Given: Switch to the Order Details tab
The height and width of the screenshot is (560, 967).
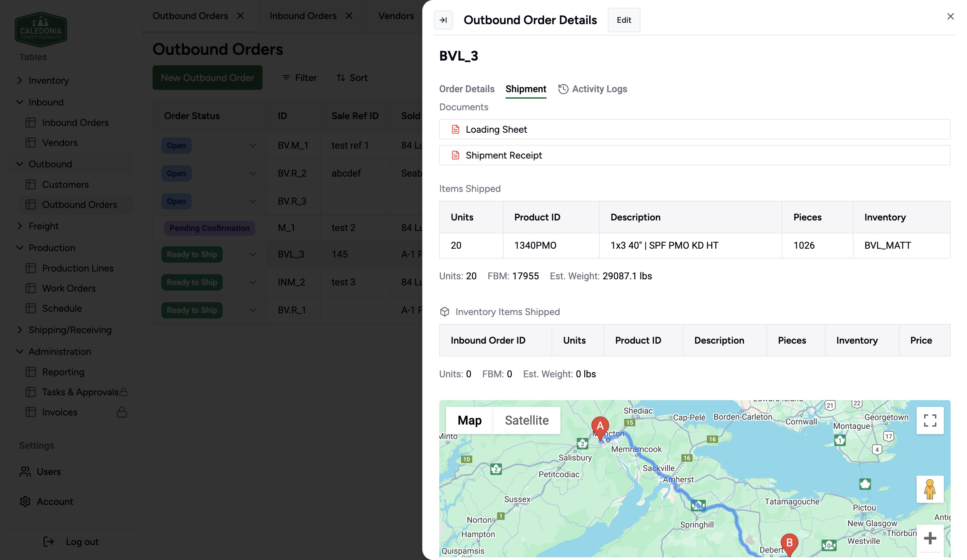Looking at the screenshot, I should 466,89.
